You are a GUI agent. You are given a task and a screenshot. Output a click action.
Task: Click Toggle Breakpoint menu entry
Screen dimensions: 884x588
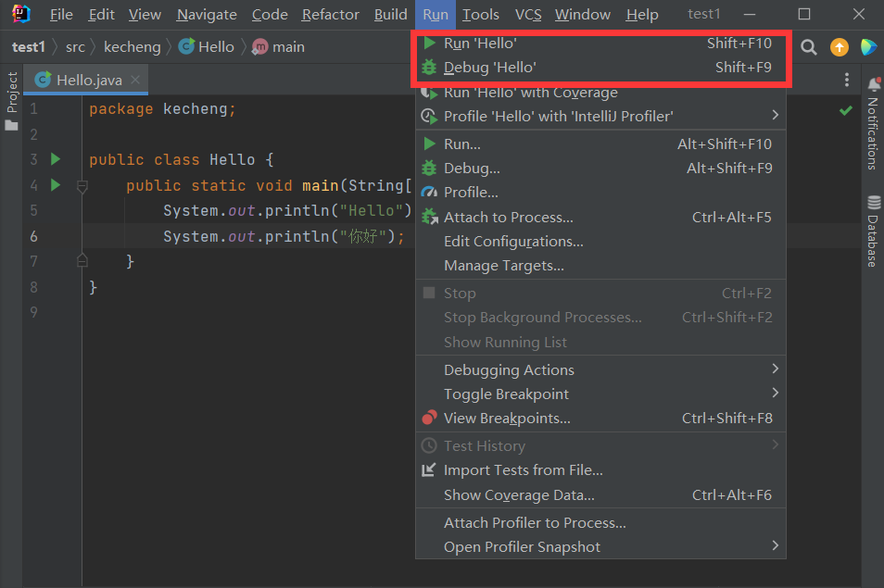click(506, 394)
